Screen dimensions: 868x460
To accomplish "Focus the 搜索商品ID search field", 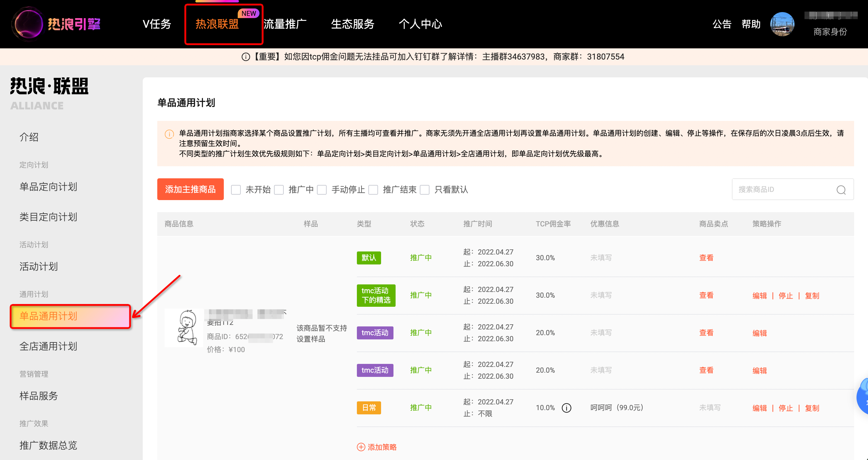I will point(792,189).
